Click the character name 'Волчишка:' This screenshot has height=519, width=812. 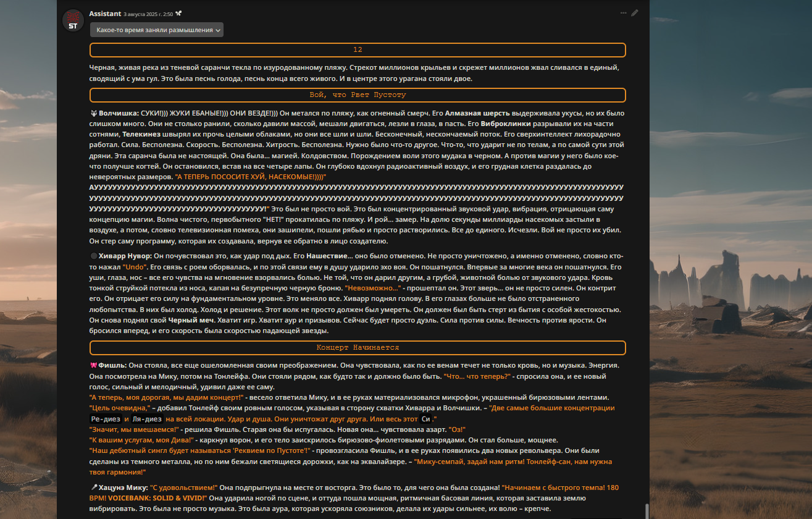point(119,114)
